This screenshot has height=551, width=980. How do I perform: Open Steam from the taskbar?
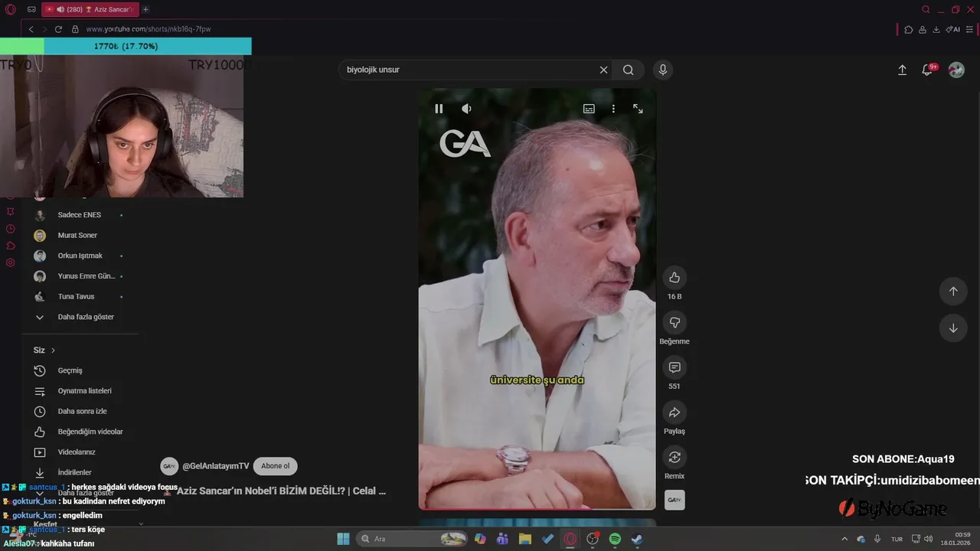point(637,539)
